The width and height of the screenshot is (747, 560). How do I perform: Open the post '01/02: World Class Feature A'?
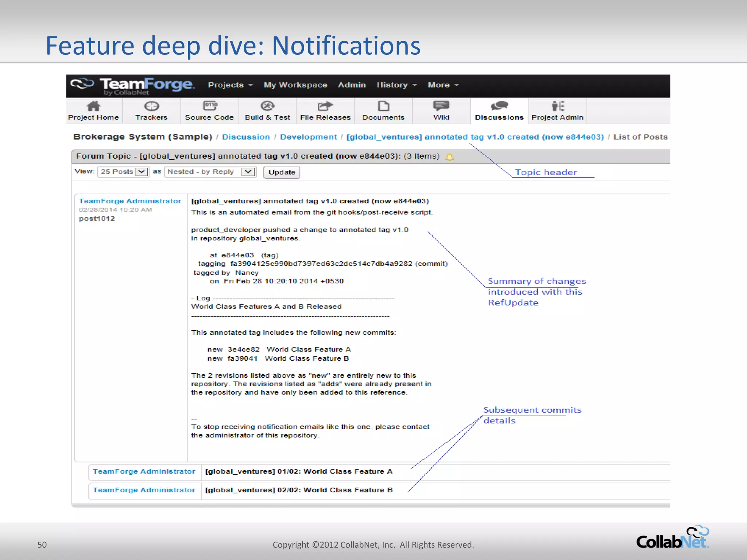(x=299, y=471)
